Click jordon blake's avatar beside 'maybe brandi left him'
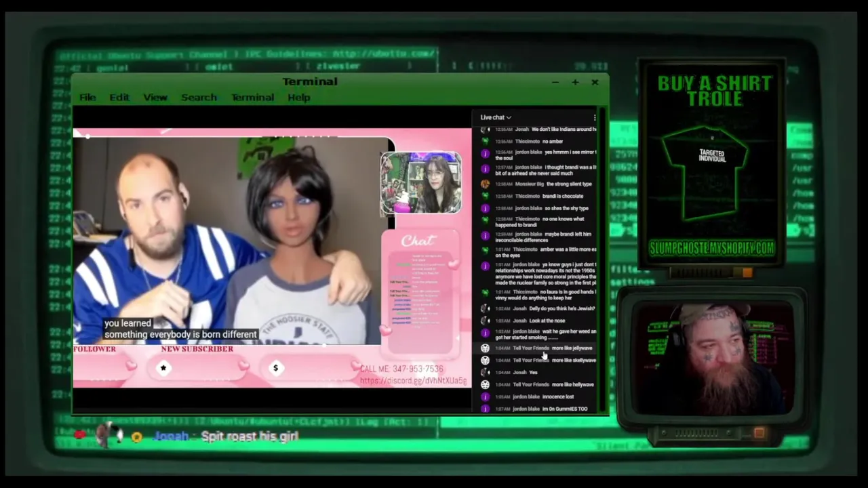The height and width of the screenshot is (488, 868). tap(485, 235)
